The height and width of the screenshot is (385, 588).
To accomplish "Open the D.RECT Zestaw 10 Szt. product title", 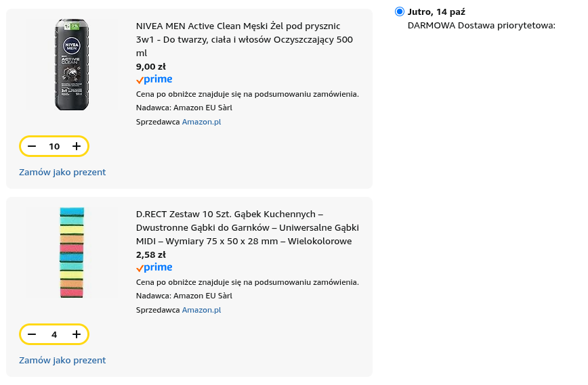I will coord(247,227).
